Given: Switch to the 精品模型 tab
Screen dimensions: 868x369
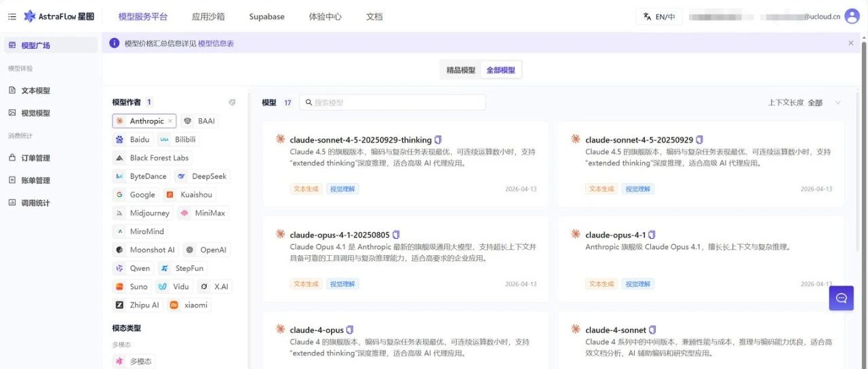Looking at the screenshot, I should pyautogui.click(x=461, y=70).
